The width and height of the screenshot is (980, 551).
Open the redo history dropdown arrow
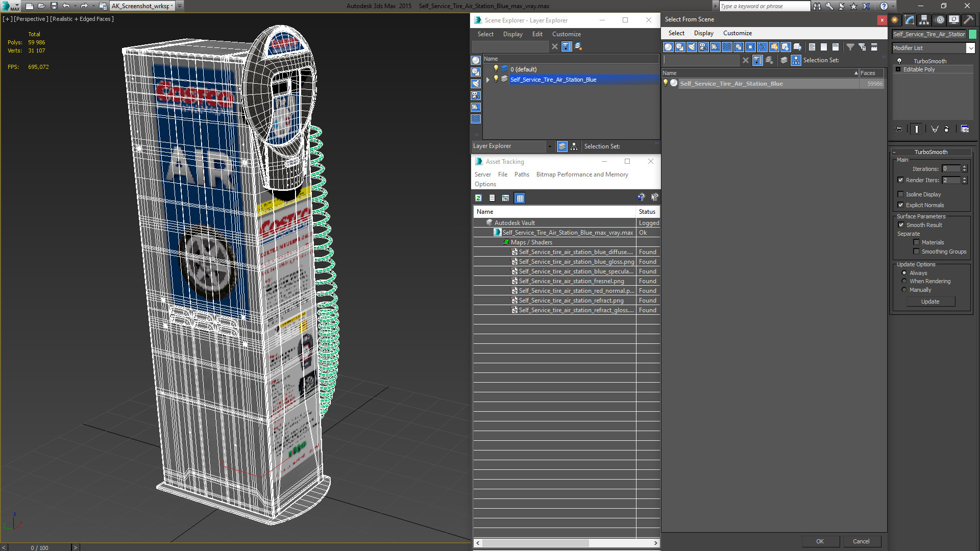click(x=92, y=6)
